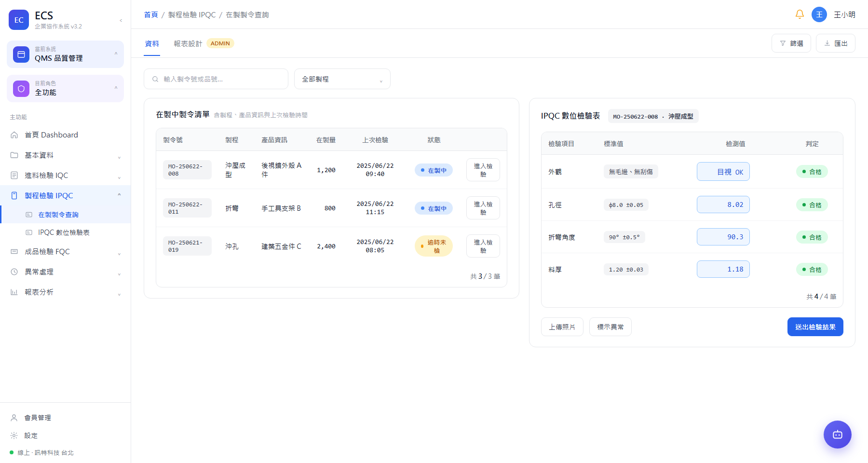
Task: Click the 首頁 breadcrumb link
Action: tap(151, 15)
